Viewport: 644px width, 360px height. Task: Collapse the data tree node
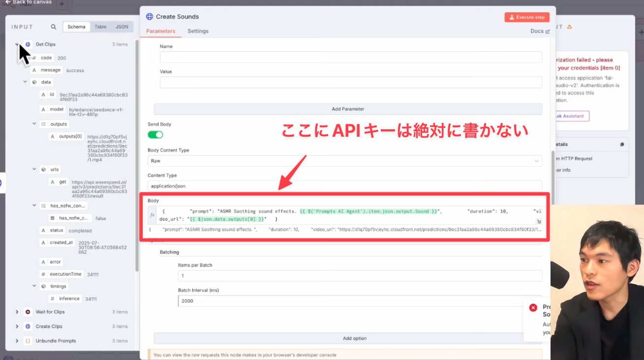click(x=25, y=82)
